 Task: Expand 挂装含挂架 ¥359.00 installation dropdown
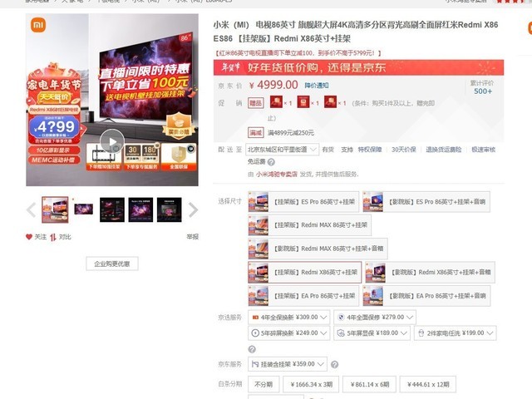click(x=288, y=364)
